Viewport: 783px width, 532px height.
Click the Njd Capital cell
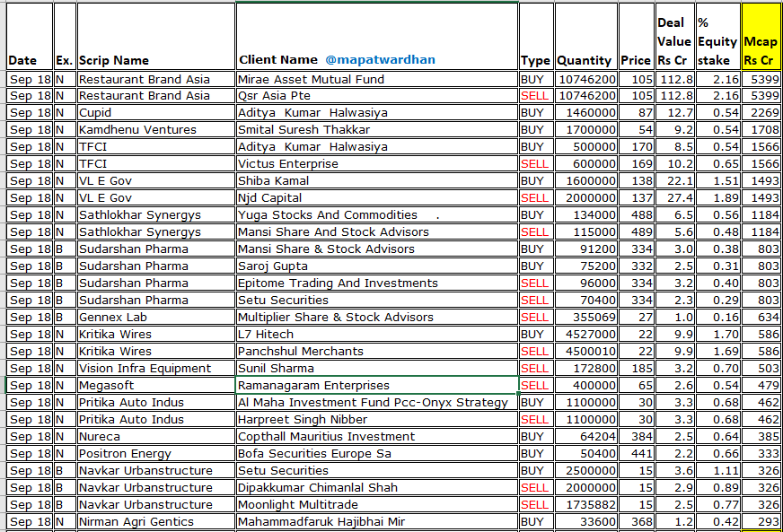point(377,198)
